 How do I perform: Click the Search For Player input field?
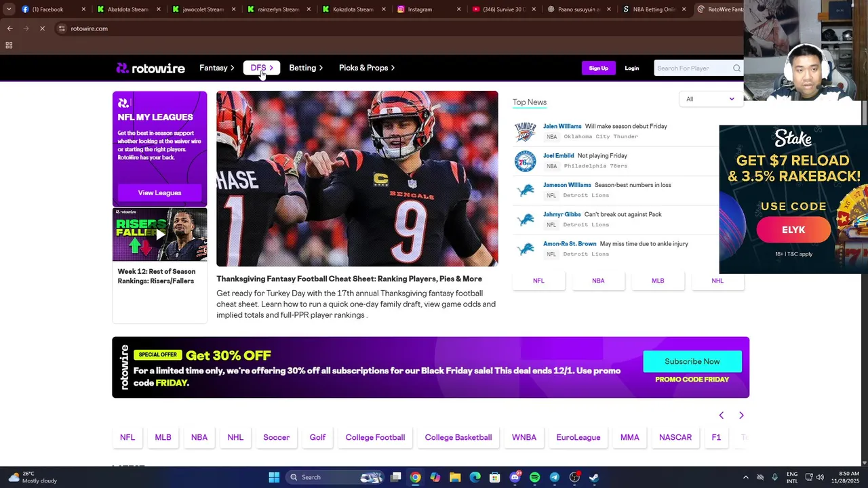tap(692, 68)
